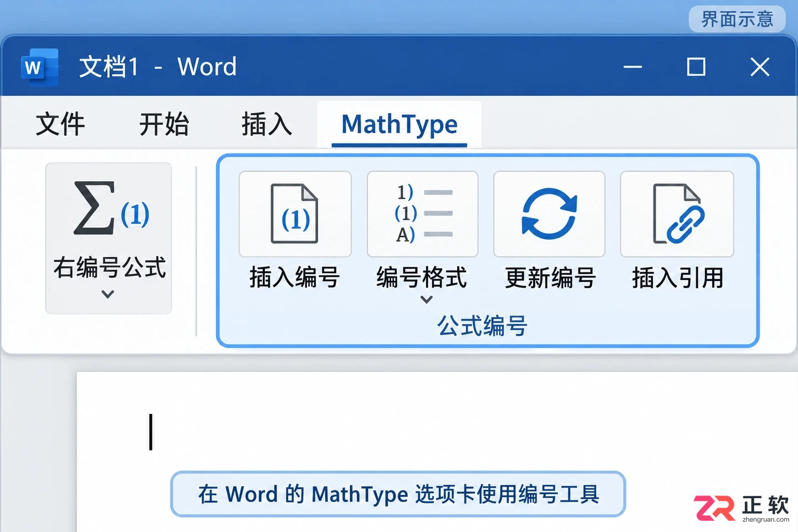Minimize the Word window
The height and width of the screenshot is (532, 798).
pos(632,67)
